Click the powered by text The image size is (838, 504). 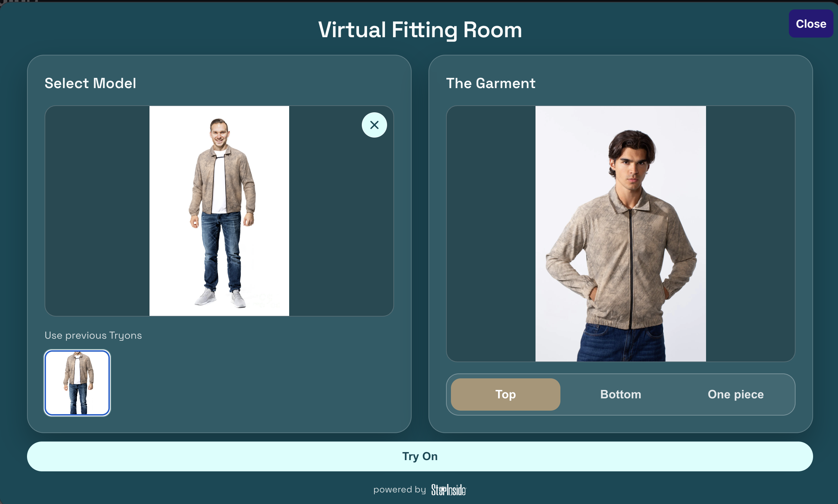399,490
